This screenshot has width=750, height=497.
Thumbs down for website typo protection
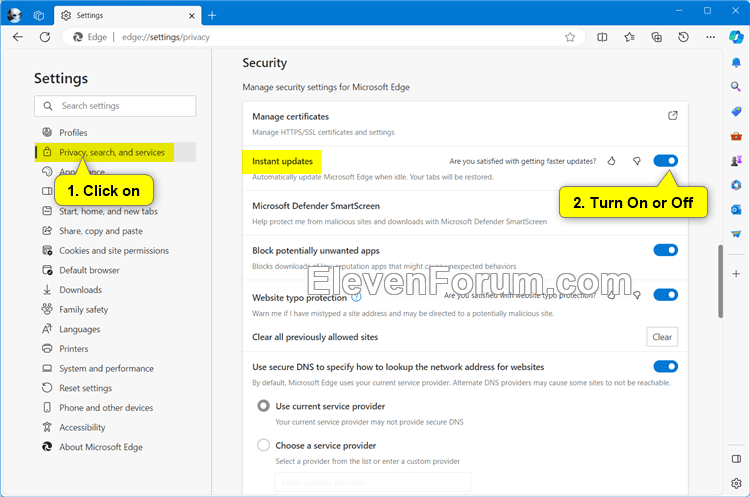(x=637, y=295)
